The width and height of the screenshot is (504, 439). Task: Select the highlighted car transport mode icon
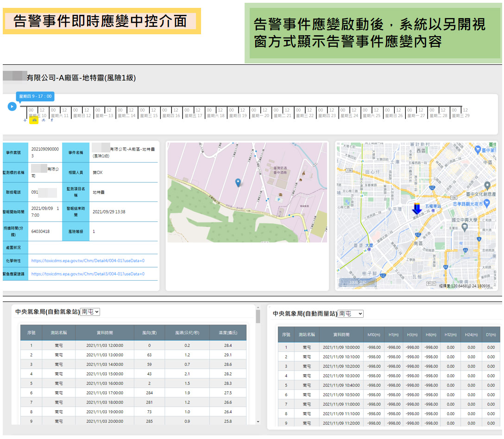click(x=34, y=120)
